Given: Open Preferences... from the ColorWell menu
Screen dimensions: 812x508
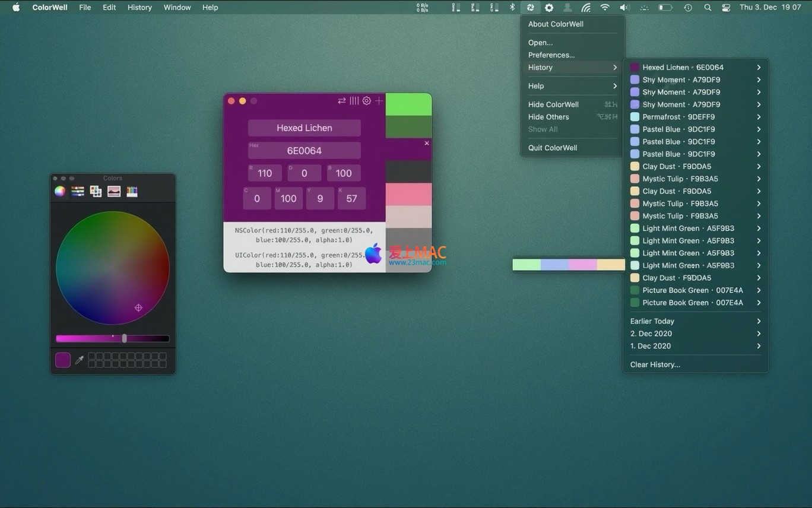Looking at the screenshot, I should point(551,55).
